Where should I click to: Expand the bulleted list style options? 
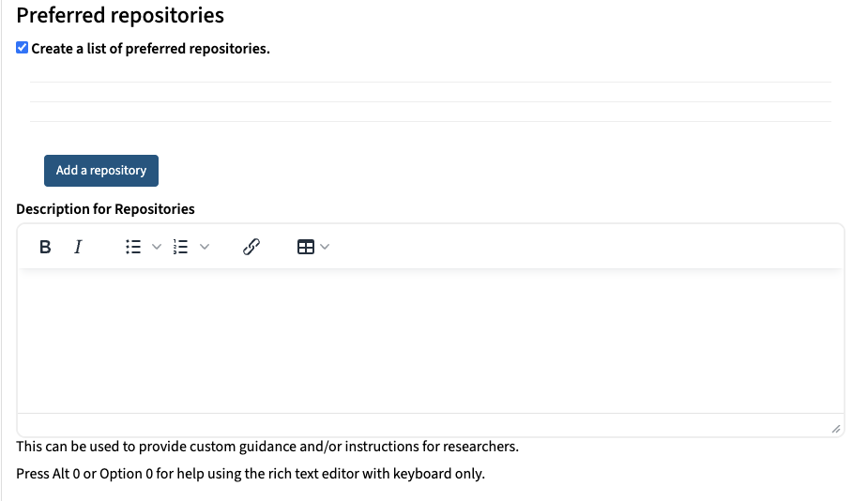(x=157, y=247)
